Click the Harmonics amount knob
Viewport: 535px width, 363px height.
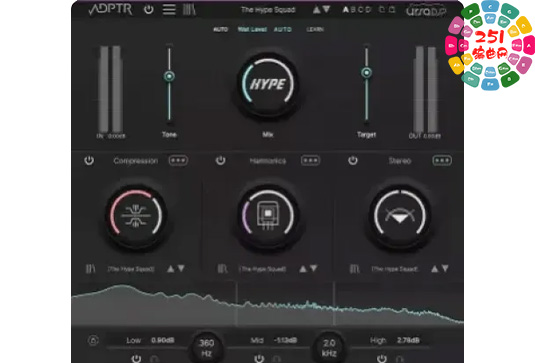[268, 216]
